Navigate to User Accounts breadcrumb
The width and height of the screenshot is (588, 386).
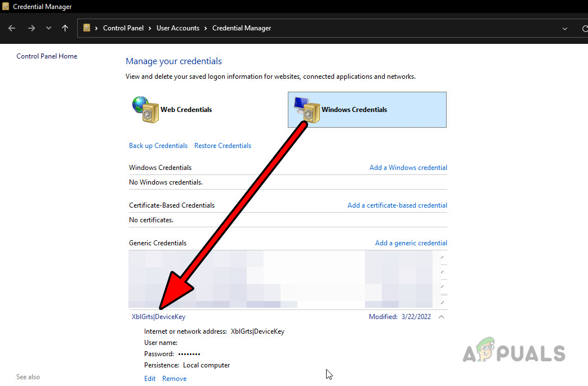[178, 28]
